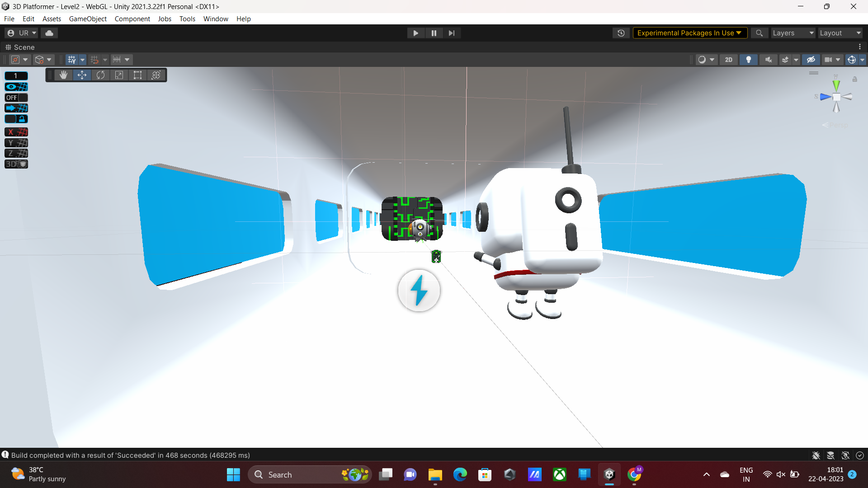Open the global/local rotation dropdown
The height and width of the screenshot is (488, 868).
pos(44,60)
